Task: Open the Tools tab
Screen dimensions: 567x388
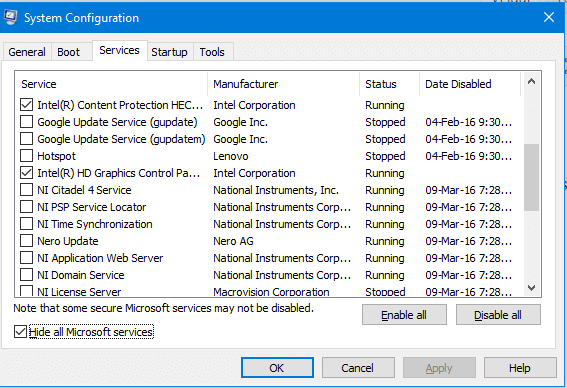Action: [x=212, y=52]
